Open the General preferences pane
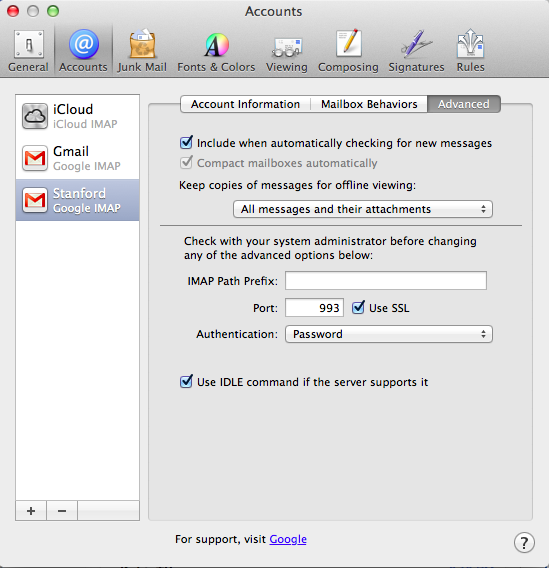 [28, 51]
